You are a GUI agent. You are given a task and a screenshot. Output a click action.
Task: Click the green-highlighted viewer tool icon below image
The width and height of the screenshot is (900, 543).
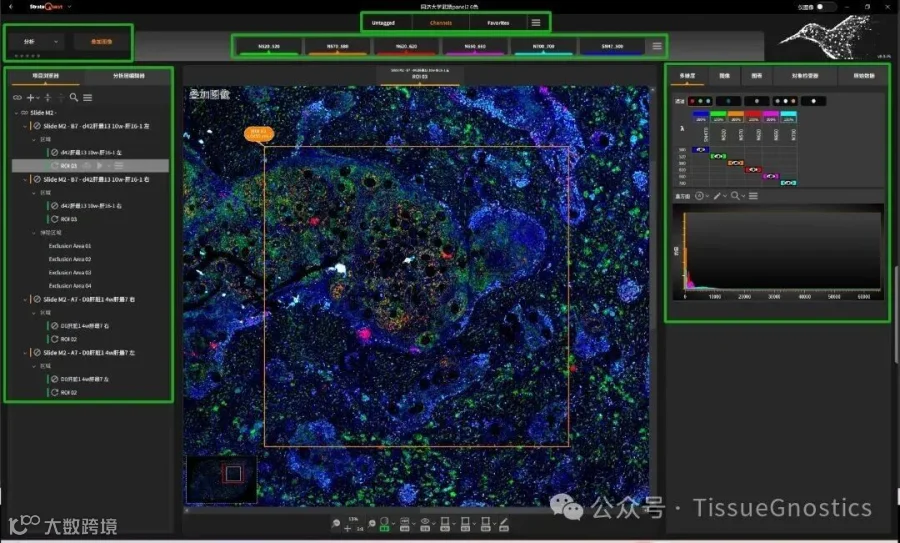pyautogui.click(x=384, y=523)
